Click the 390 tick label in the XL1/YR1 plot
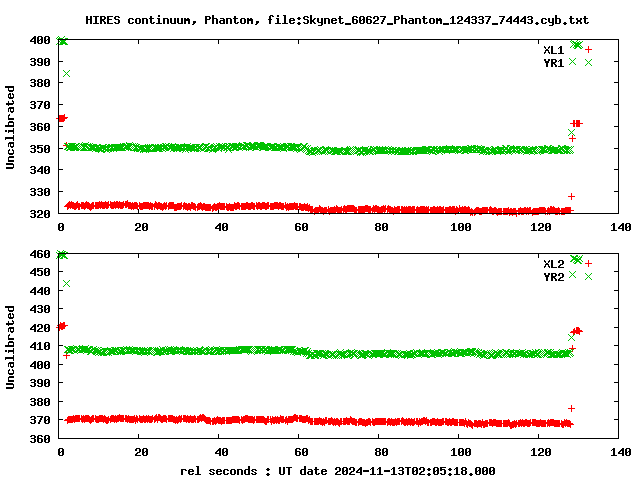The height and width of the screenshot is (480, 640). (x=40, y=62)
